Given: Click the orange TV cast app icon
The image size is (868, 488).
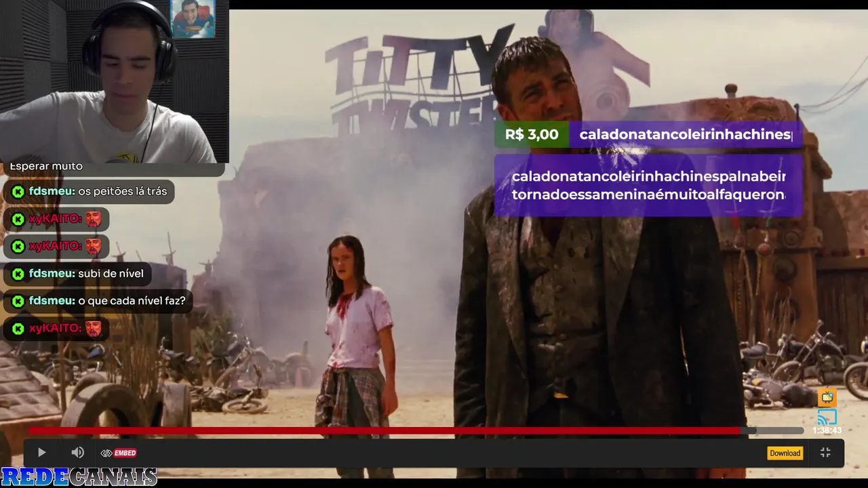Looking at the screenshot, I should coord(827,397).
